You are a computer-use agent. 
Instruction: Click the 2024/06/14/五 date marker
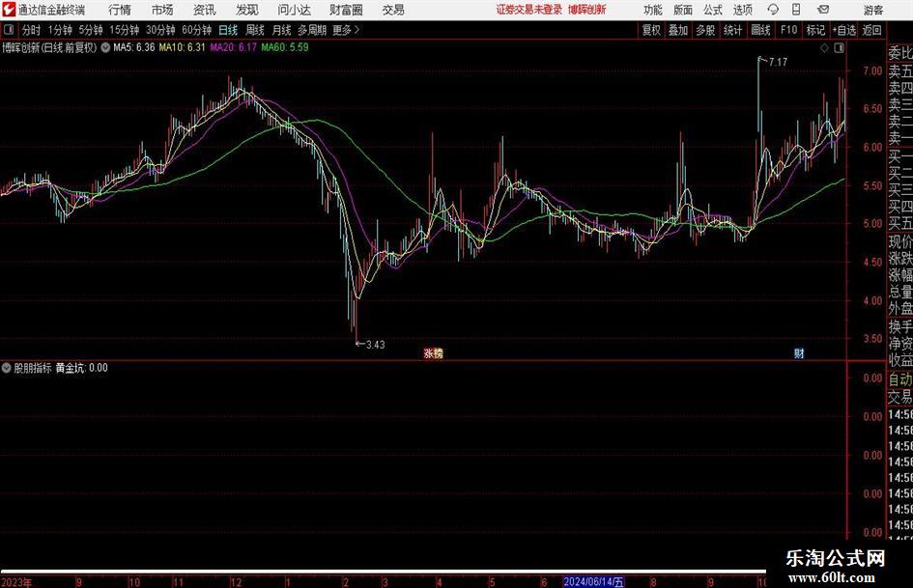(594, 581)
